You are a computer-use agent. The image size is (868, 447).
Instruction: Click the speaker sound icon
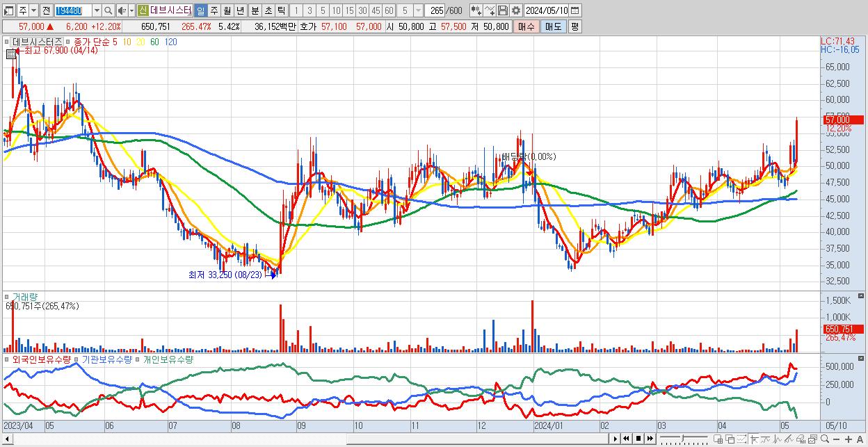(x=122, y=10)
